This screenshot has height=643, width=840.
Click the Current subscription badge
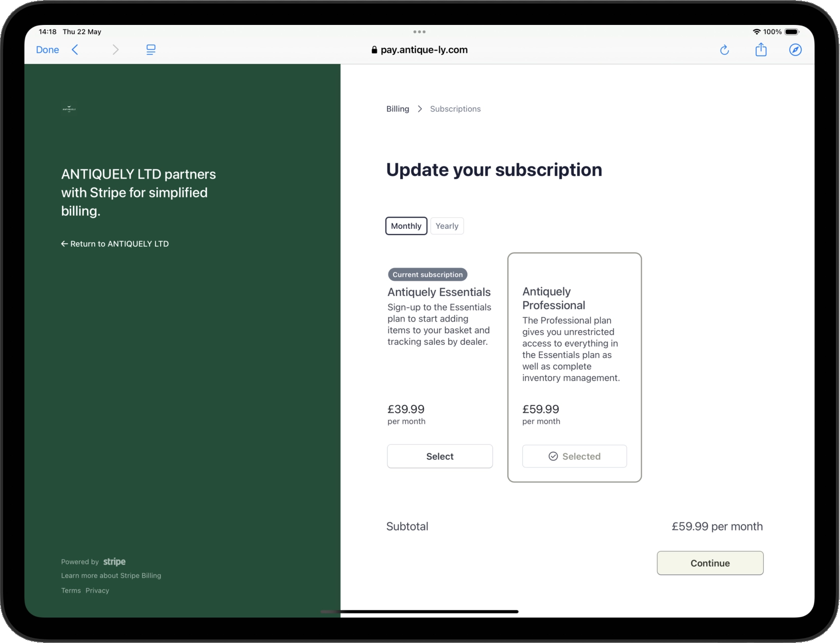coord(428,275)
